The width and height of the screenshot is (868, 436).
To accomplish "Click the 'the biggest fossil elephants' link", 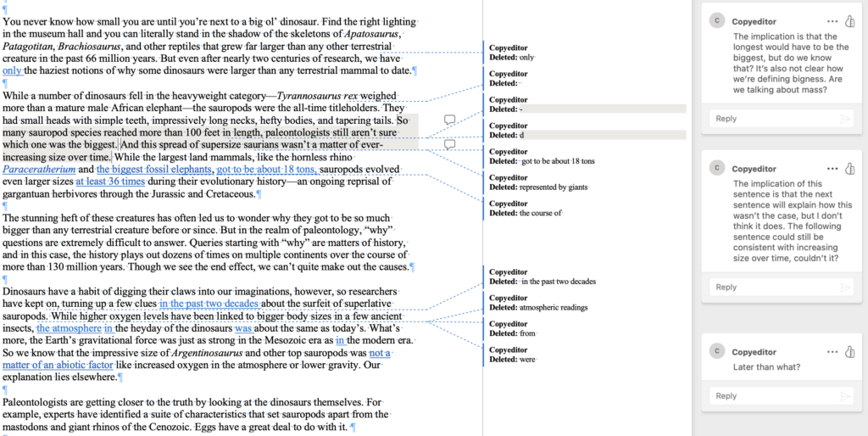I will click(x=153, y=169).
